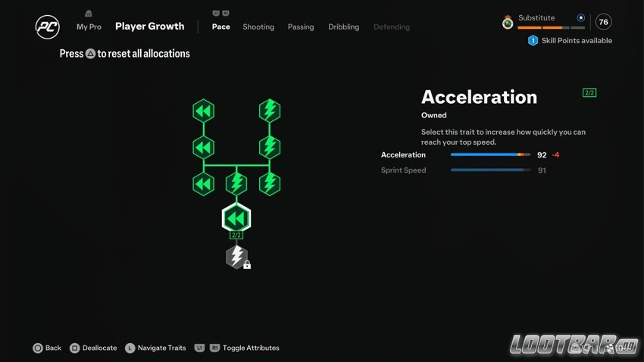Click the Acceleration attribute bar
This screenshot has width=644, height=362.
(490, 154)
